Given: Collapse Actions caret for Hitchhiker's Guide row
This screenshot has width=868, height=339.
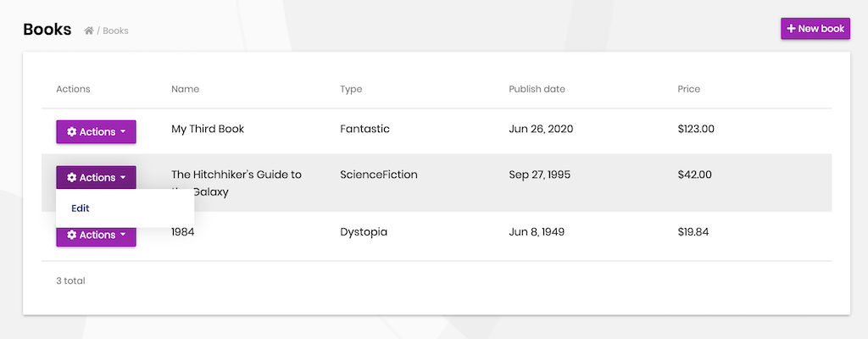Looking at the screenshot, I should (123, 178).
